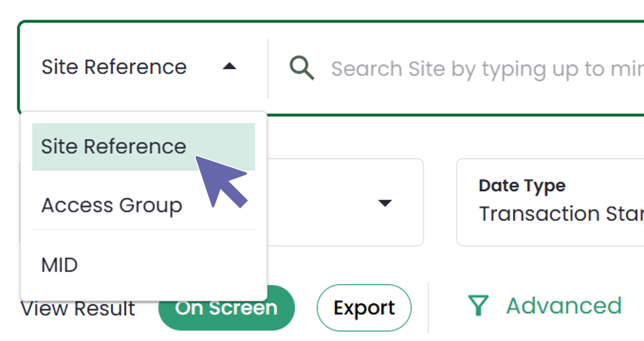Click the black dropdown caret in the middle panel

386,203
